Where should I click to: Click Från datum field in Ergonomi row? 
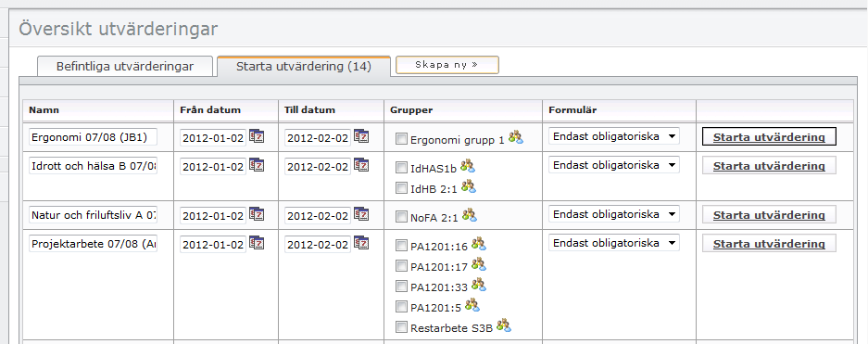click(x=213, y=138)
